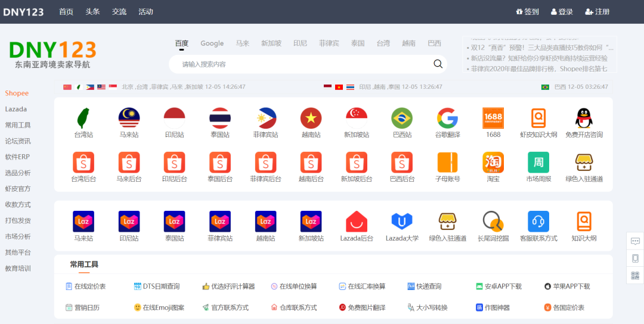
Task: Open 长尾词挖掘 magnifier icon
Action: click(493, 222)
